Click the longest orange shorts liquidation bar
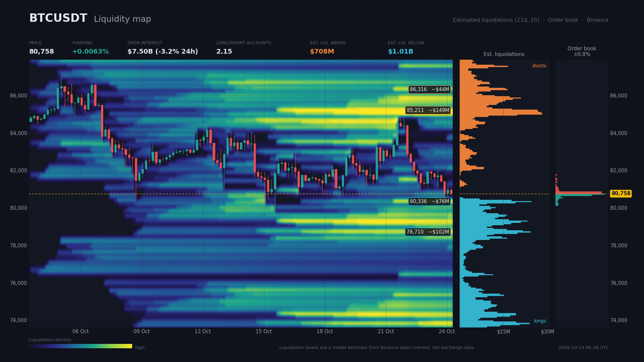 [x=501, y=114]
